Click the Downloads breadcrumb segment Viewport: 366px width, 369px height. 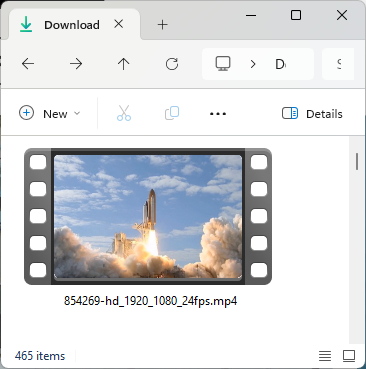coord(280,64)
